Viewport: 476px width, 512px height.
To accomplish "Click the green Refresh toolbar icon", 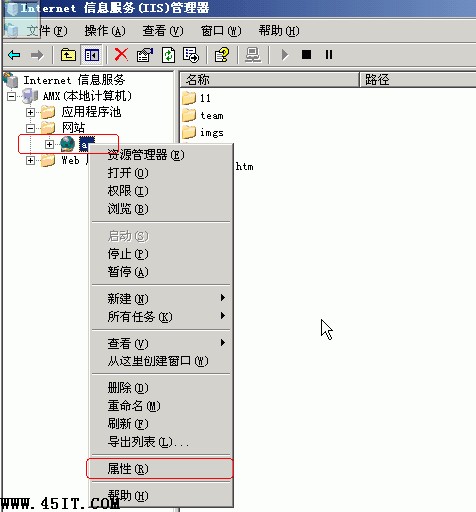I will coord(168,55).
